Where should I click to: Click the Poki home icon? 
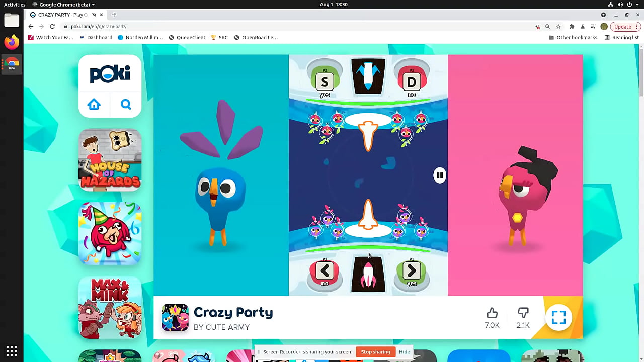[x=94, y=104]
